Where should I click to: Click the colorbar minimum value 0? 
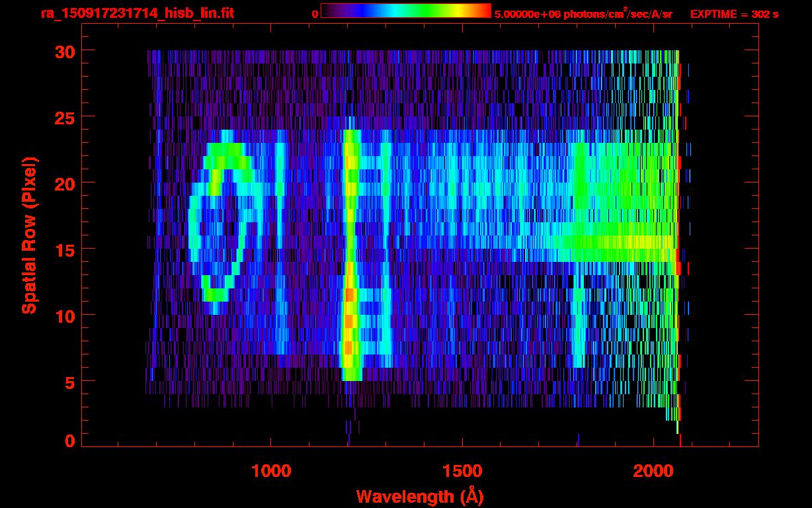(315, 14)
